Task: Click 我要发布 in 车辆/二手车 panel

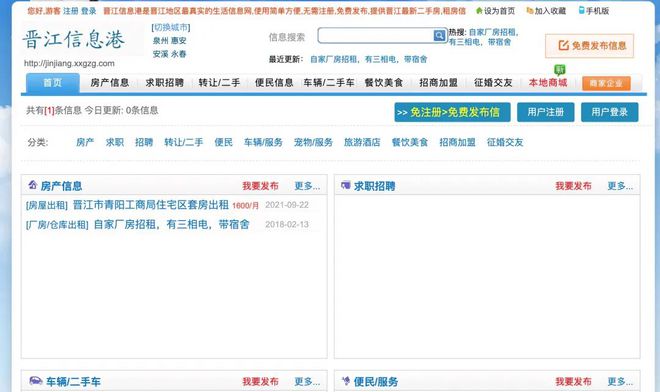Action: coord(261,381)
